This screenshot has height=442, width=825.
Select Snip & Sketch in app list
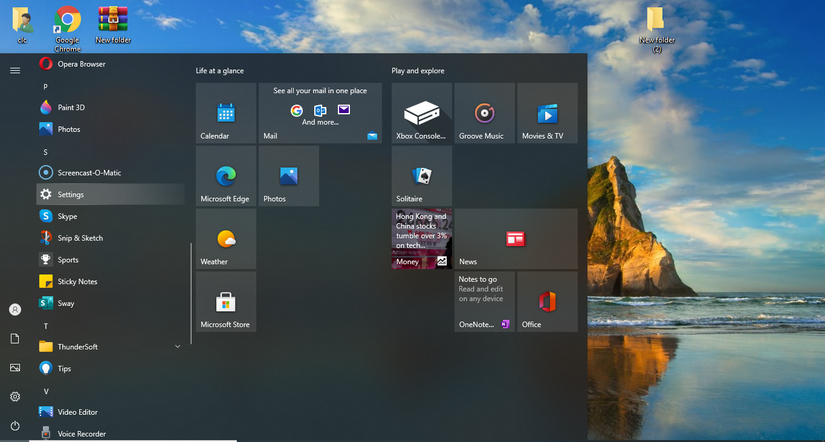tap(110, 238)
